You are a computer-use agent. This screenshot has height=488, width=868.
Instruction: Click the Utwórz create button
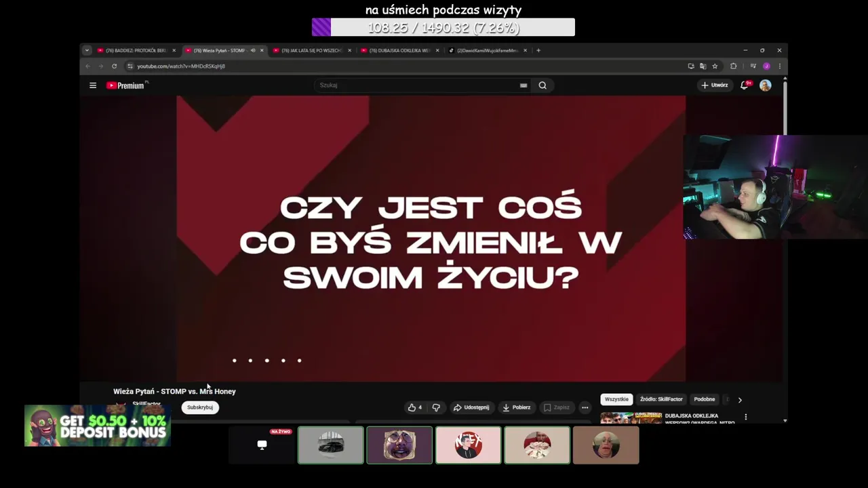[x=715, y=85]
